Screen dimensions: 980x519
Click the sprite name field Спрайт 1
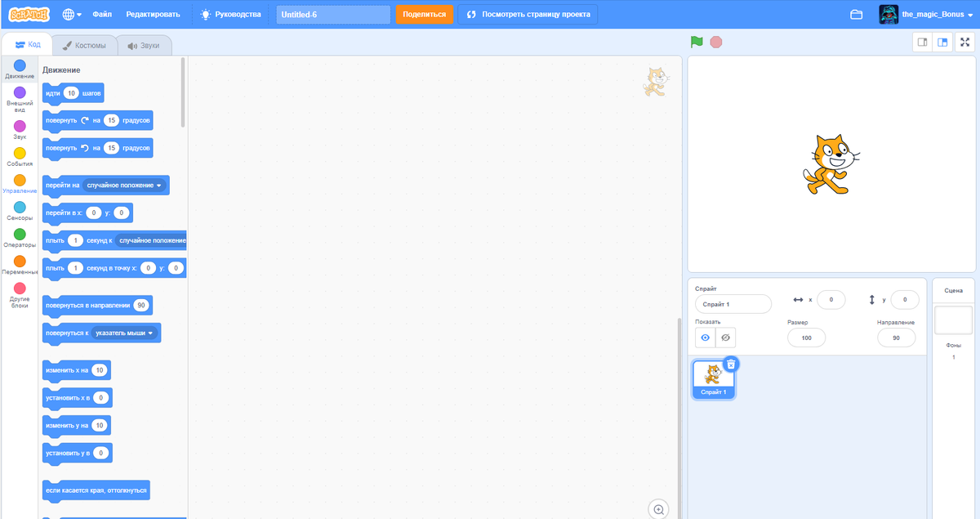(x=733, y=304)
